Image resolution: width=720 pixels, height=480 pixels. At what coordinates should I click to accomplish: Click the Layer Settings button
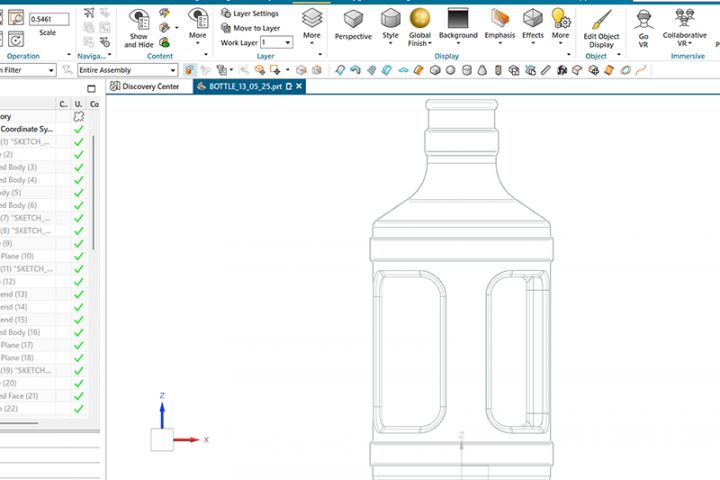[x=250, y=13]
